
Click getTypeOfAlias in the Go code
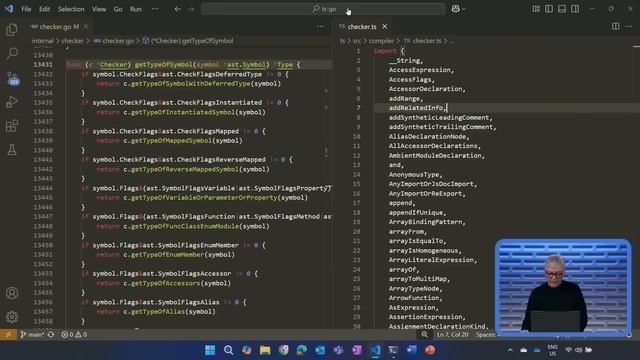click(158, 311)
